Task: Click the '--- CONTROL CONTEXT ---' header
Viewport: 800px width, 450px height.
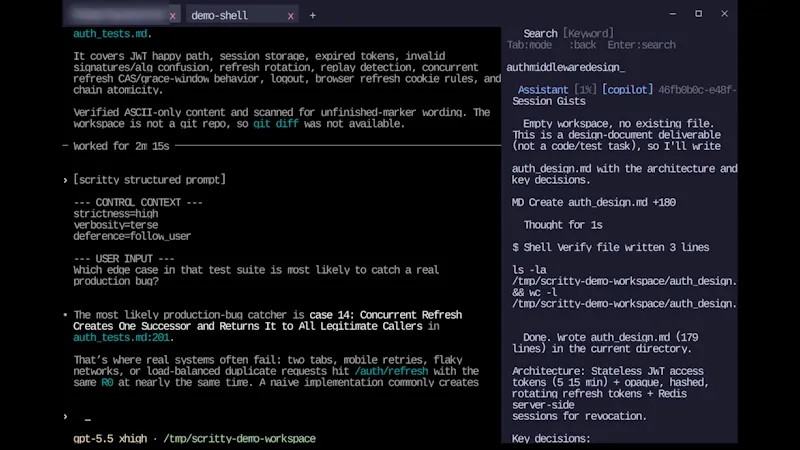Action: coord(138,203)
